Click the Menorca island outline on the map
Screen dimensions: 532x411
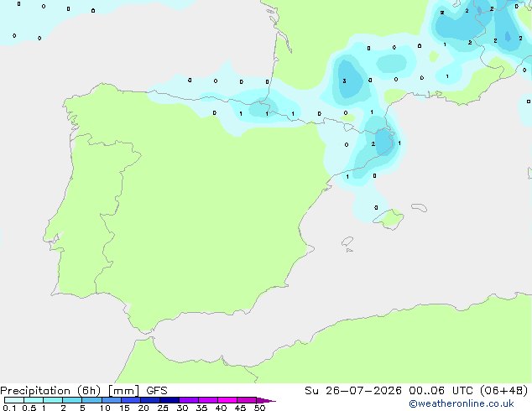pos(420,207)
